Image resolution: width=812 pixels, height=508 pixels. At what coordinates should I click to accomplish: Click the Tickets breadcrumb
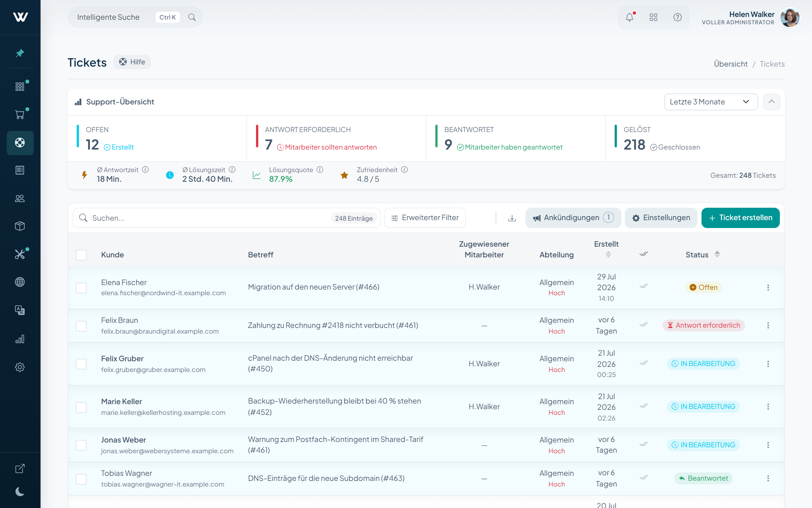tap(772, 64)
